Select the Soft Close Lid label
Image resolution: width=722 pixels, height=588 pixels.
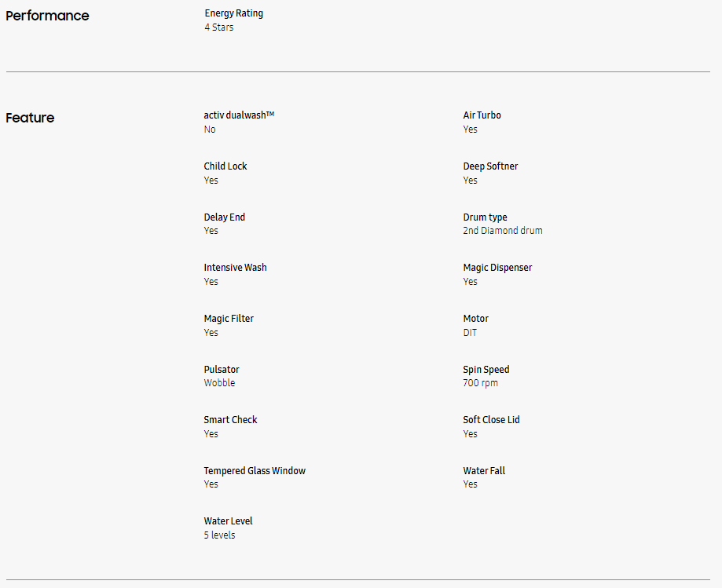coord(491,419)
